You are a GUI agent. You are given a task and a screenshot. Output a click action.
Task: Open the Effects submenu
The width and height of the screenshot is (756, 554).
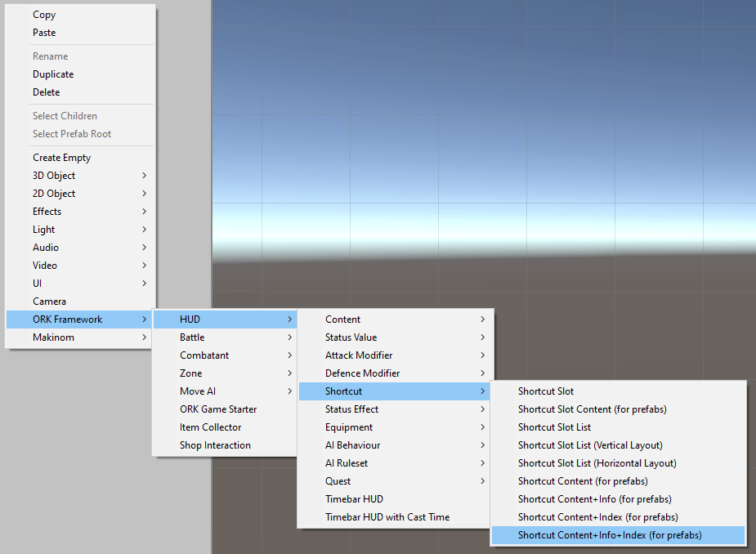click(x=47, y=211)
